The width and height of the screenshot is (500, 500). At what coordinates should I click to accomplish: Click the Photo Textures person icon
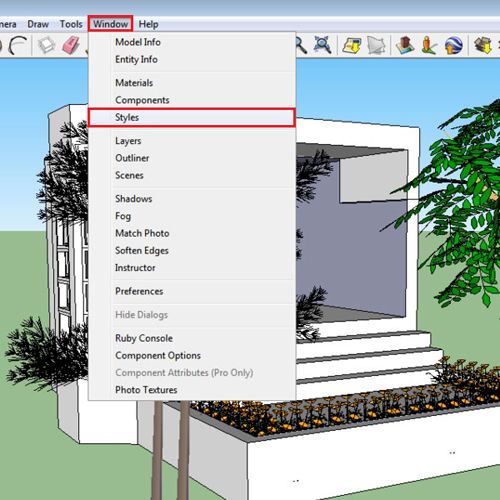point(429,45)
